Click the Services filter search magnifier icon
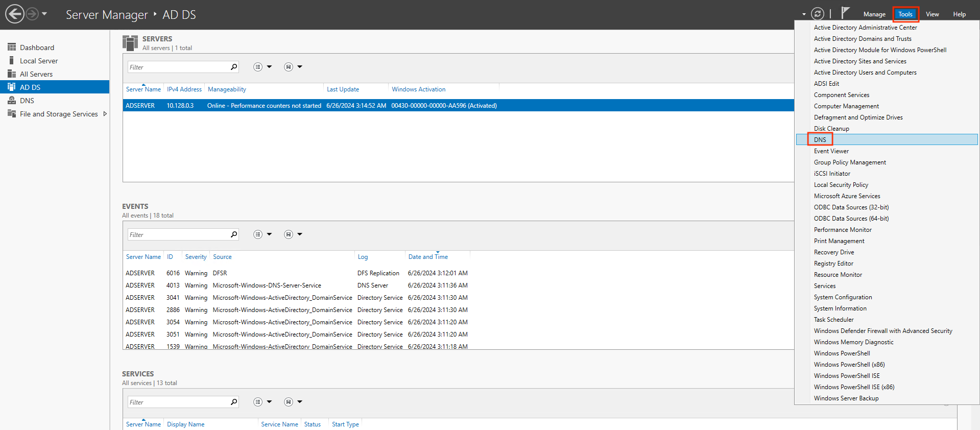 tap(234, 402)
